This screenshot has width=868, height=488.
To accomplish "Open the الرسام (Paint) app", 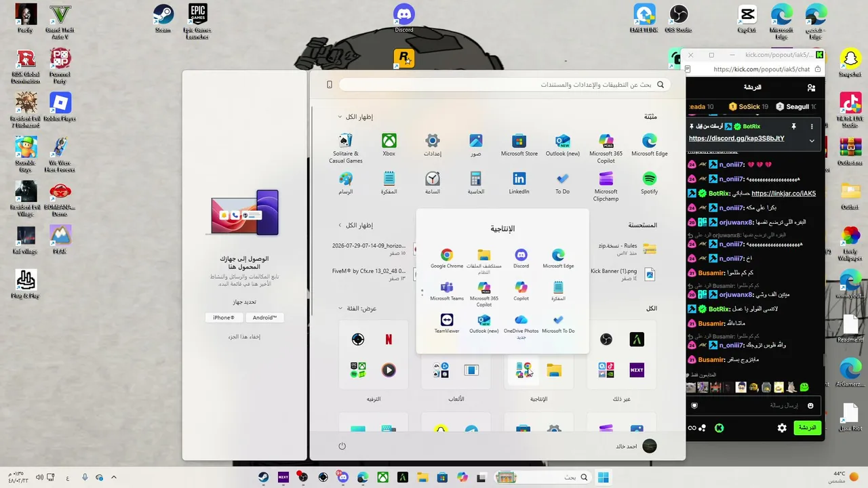I will tap(346, 183).
